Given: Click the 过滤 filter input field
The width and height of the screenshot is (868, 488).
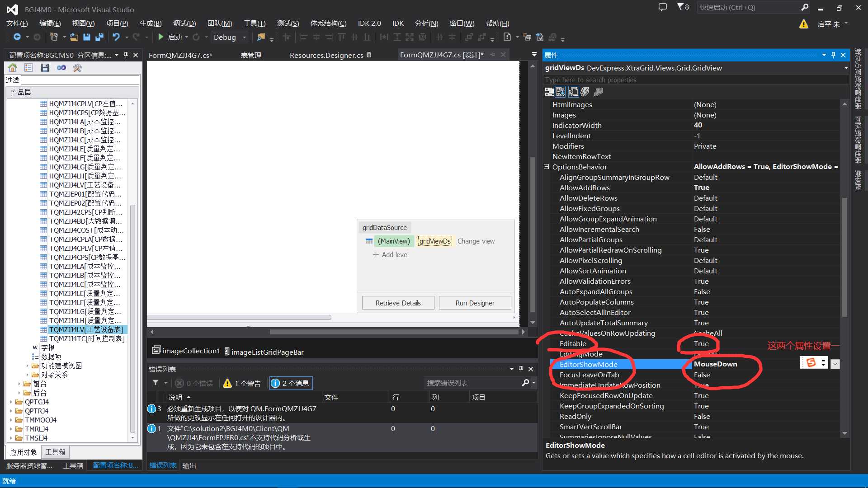Looking at the screenshot, I should [x=80, y=80].
